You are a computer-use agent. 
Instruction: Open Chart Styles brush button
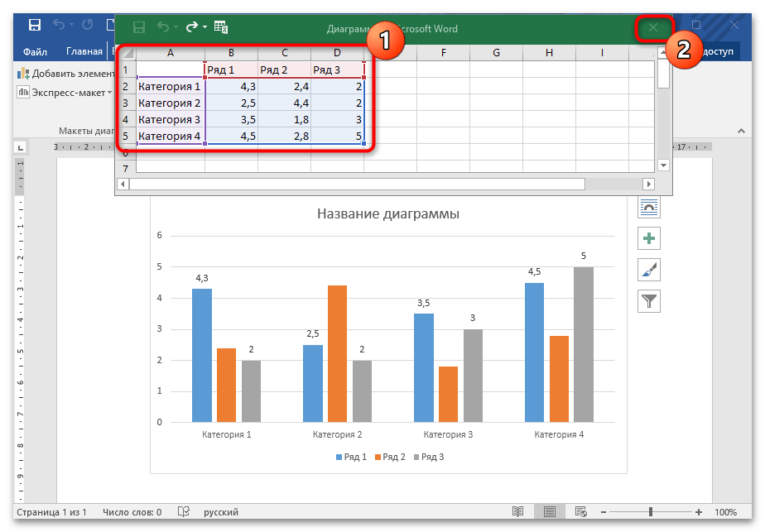(x=649, y=270)
